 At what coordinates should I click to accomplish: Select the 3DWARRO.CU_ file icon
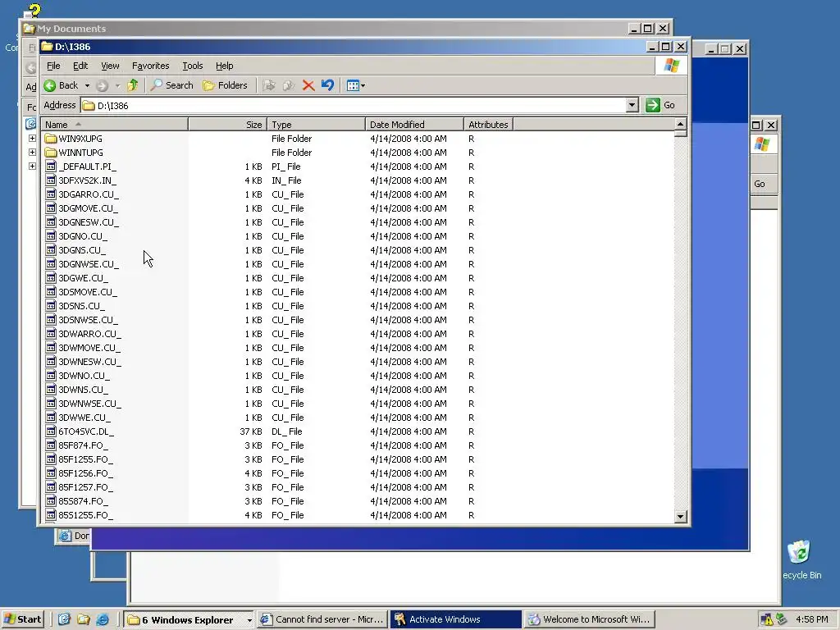point(51,334)
